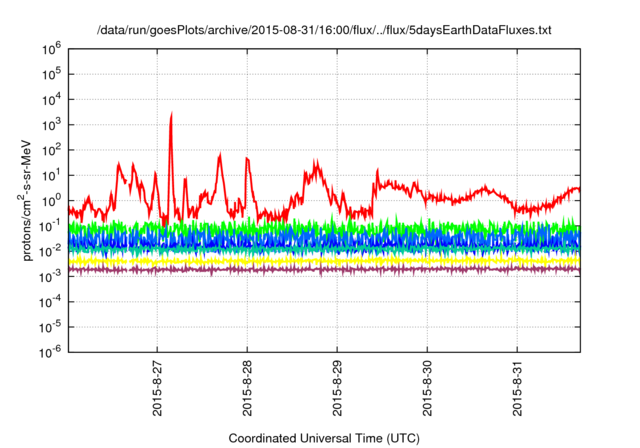The height and width of the screenshot is (448, 640).
Task: Click the protons/cm²-s-sr-MeV y-axis title
Action: coord(25,200)
